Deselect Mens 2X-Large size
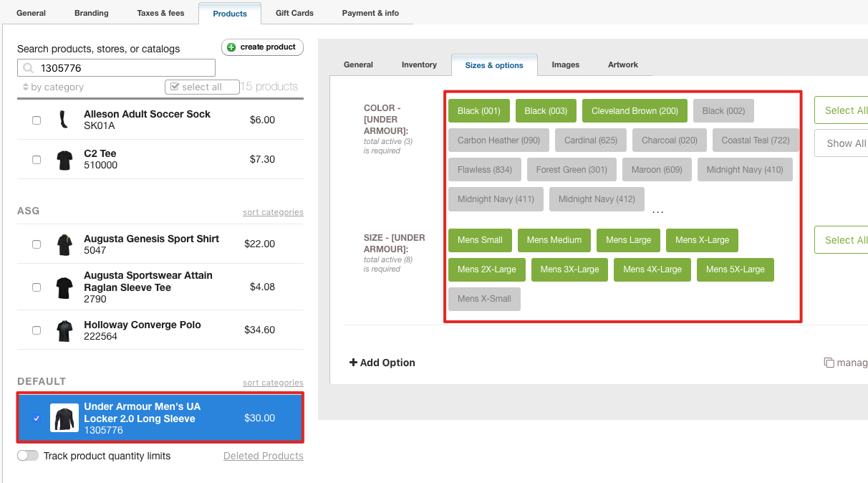This screenshot has height=483, width=868. click(487, 269)
